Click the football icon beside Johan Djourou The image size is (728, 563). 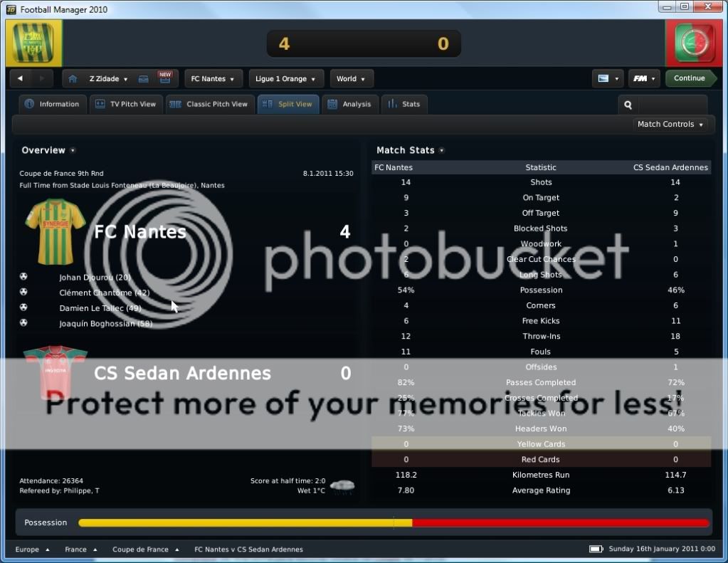pos(23,277)
